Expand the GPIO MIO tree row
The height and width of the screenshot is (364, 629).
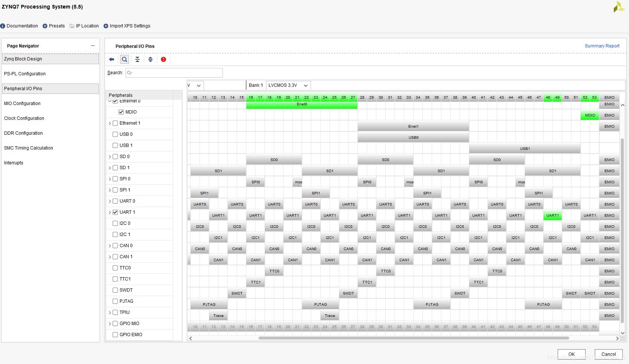pos(110,324)
